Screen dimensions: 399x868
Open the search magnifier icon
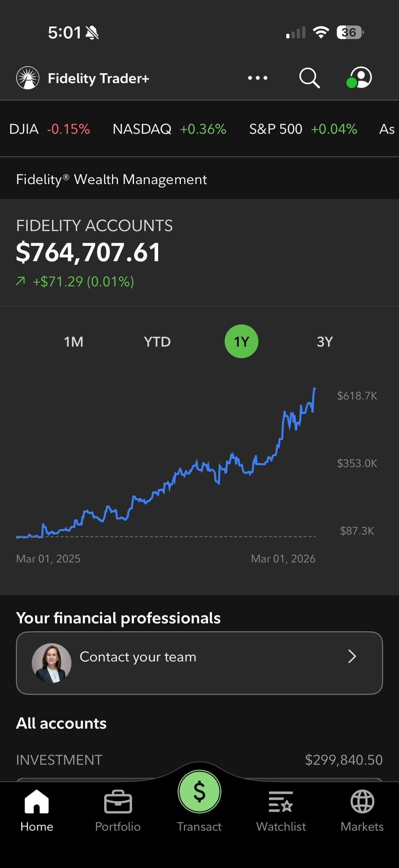click(x=309, y=78)
